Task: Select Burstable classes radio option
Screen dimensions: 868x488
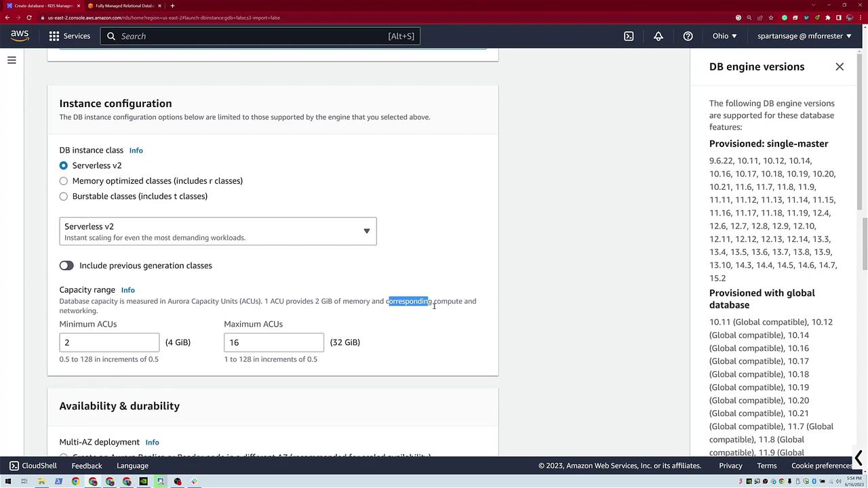Action: 63,197
